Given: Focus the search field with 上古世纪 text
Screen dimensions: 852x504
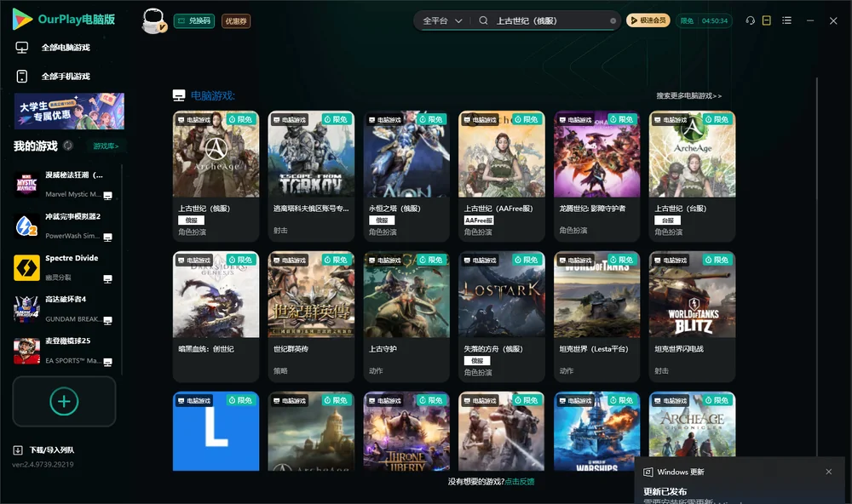Looking at the screenshot, I should point(549,20).
